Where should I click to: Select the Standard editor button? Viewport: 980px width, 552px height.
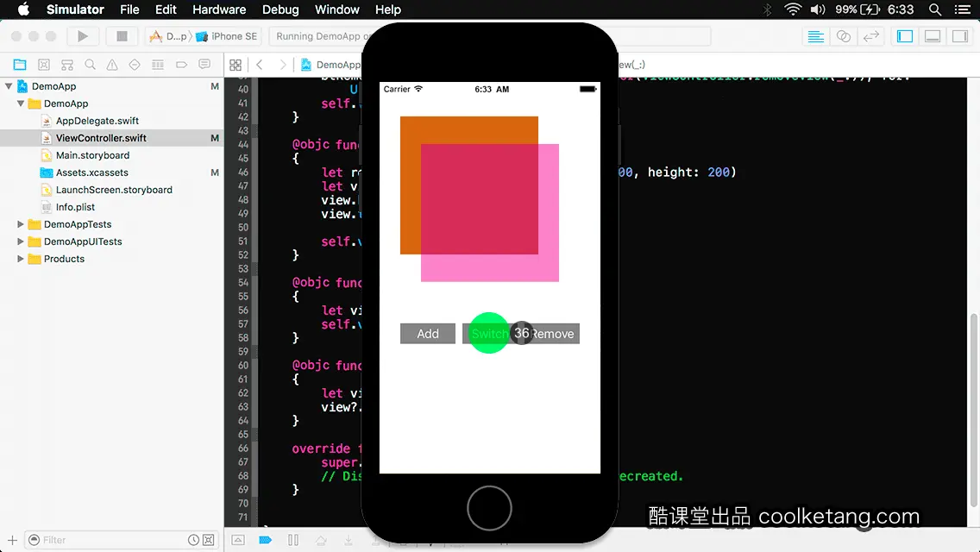(x=815, y=36)
